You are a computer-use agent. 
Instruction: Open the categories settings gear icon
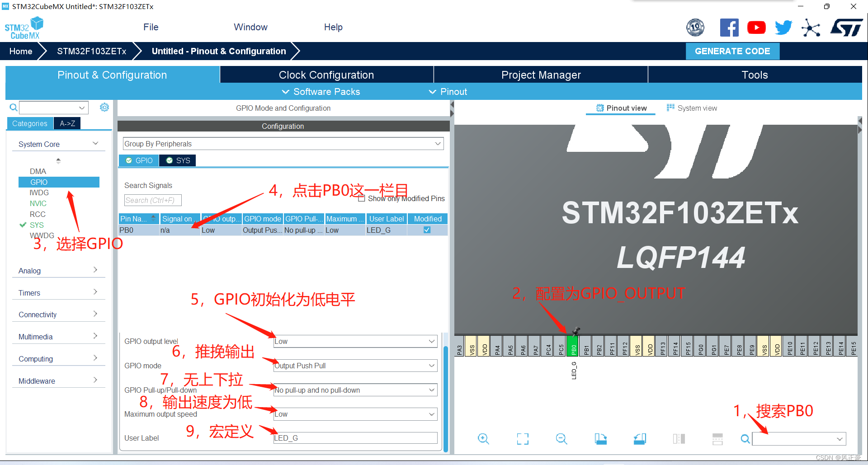click(104, 107)
